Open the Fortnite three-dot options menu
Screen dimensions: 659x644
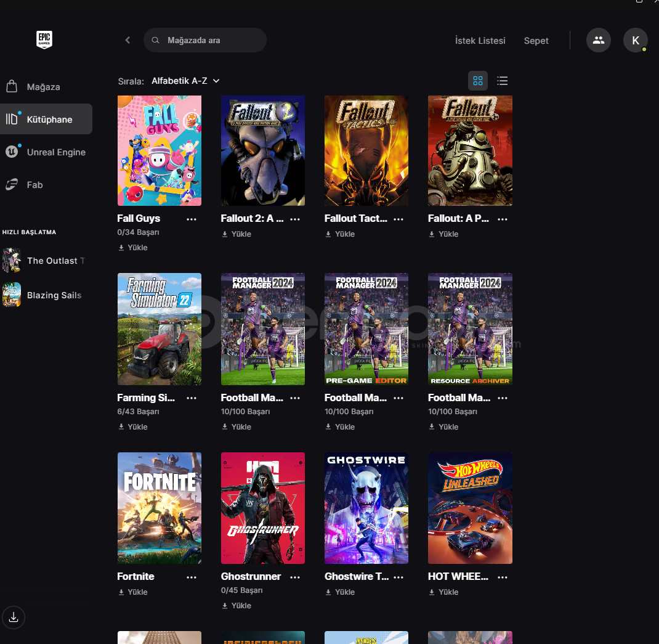[192, 577]
